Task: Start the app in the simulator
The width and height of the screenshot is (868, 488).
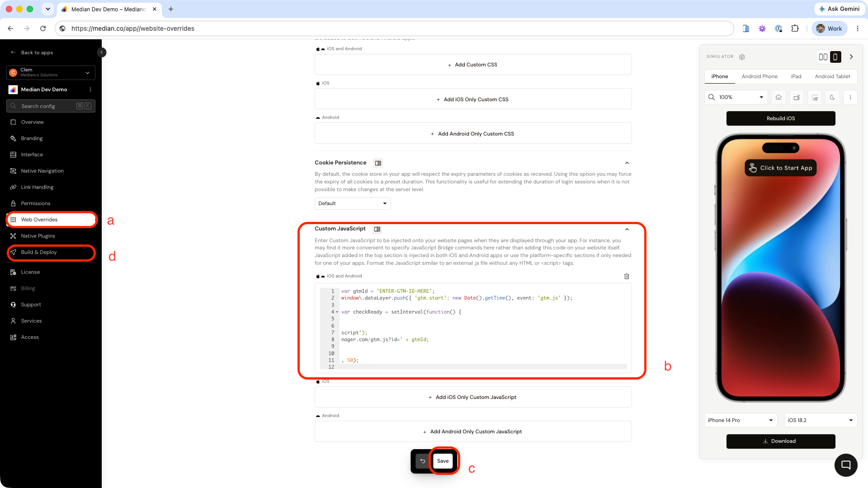Action: [x=781, y=168]
